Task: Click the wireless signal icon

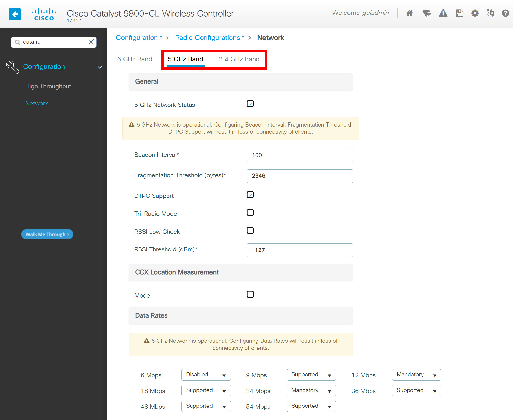Action: 425,13
